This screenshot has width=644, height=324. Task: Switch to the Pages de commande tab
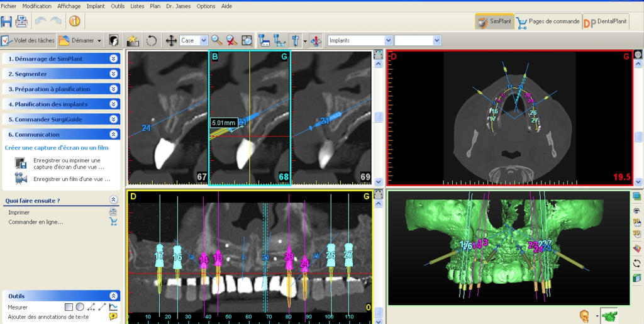[548, 22]
